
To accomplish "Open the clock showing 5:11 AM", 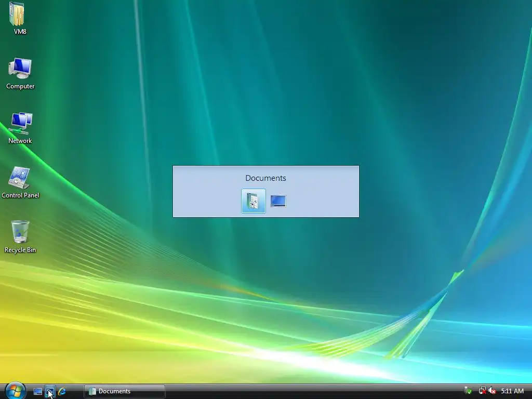I will click(512, 391).
